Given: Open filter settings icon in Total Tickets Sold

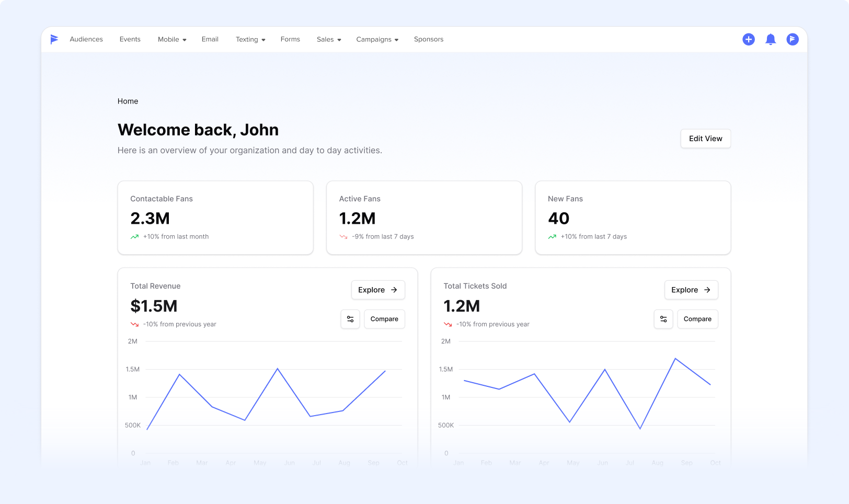Looking at the screenshot, I should coord(663,319).
